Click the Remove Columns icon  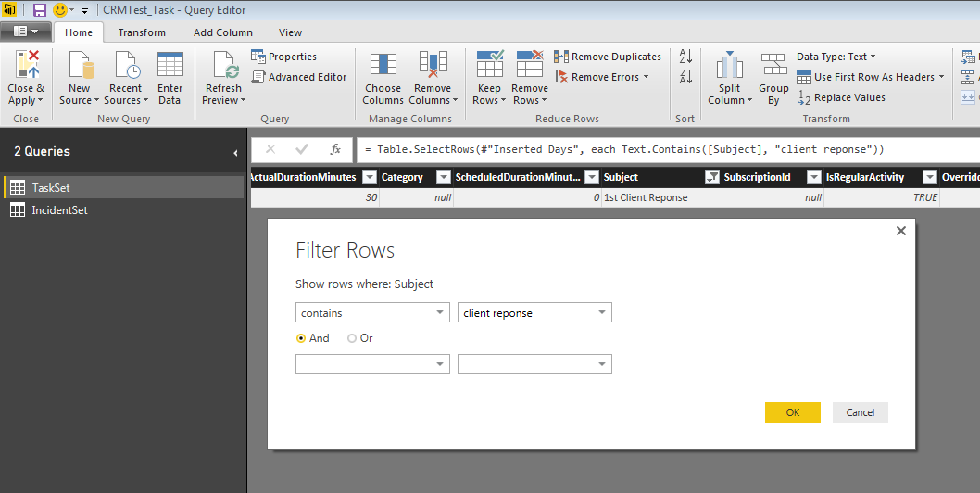pos(433,65)
